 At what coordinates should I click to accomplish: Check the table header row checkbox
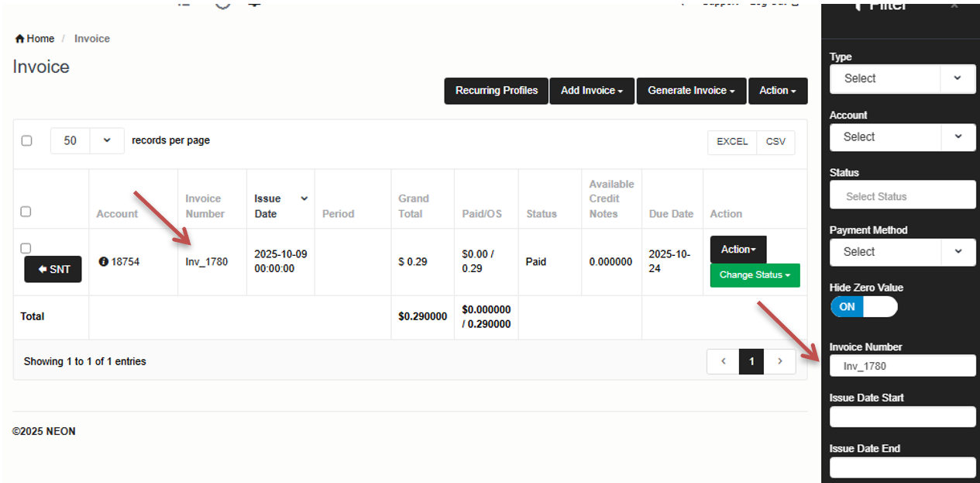click(x=26, y=212)
